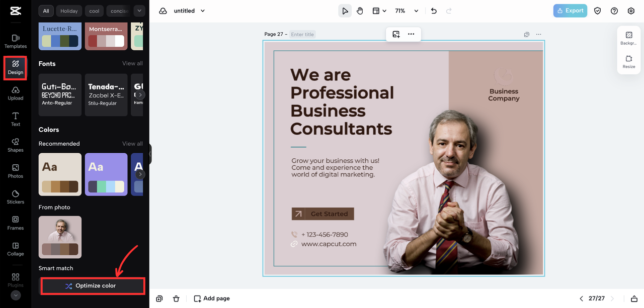Viewport: 644px width, 308px height.
Task: Redo the last action
Action: [449, 11]
